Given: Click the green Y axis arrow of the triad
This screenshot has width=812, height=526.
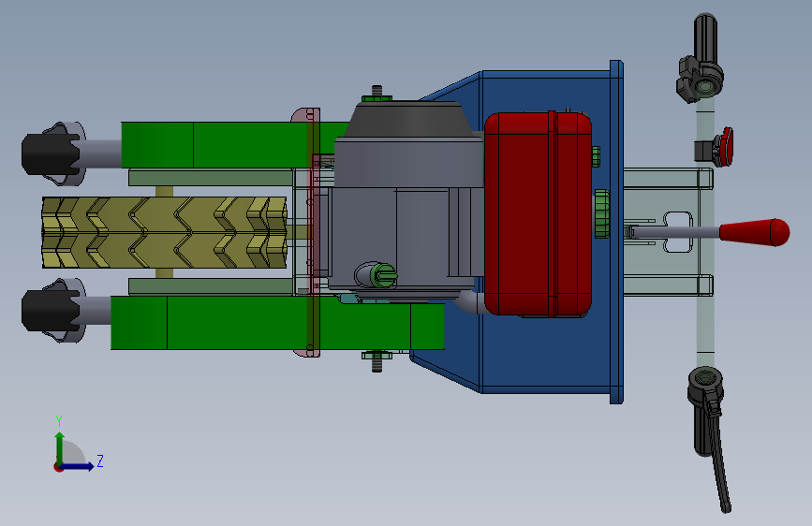Looking at the screenshot, I should click(x=60, y=446).
